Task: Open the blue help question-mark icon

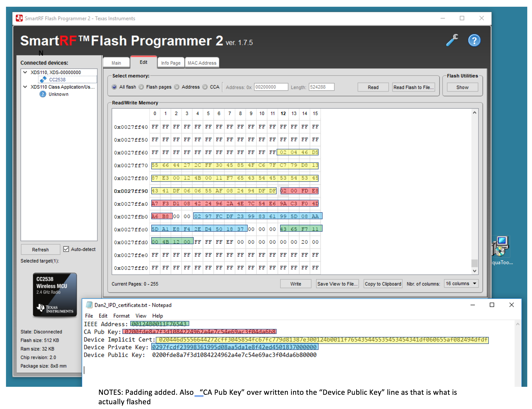Action: click(x=474, y=40)
